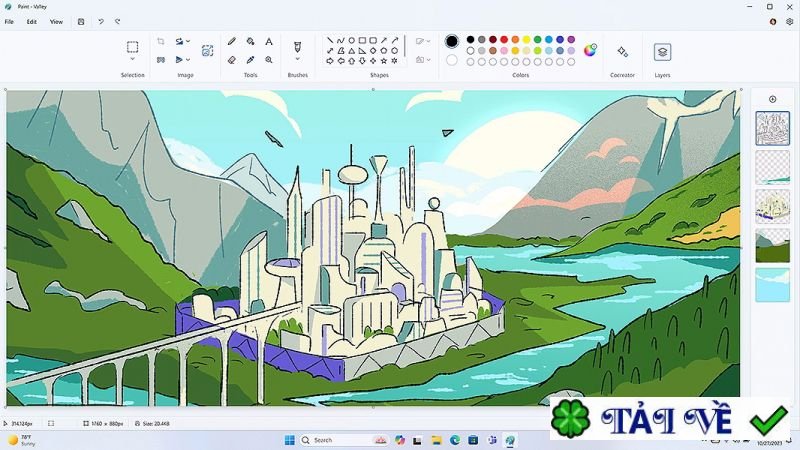The image size is (800, 450).
Task: Open the Edit colors wheel
Action: coord(590,50)
